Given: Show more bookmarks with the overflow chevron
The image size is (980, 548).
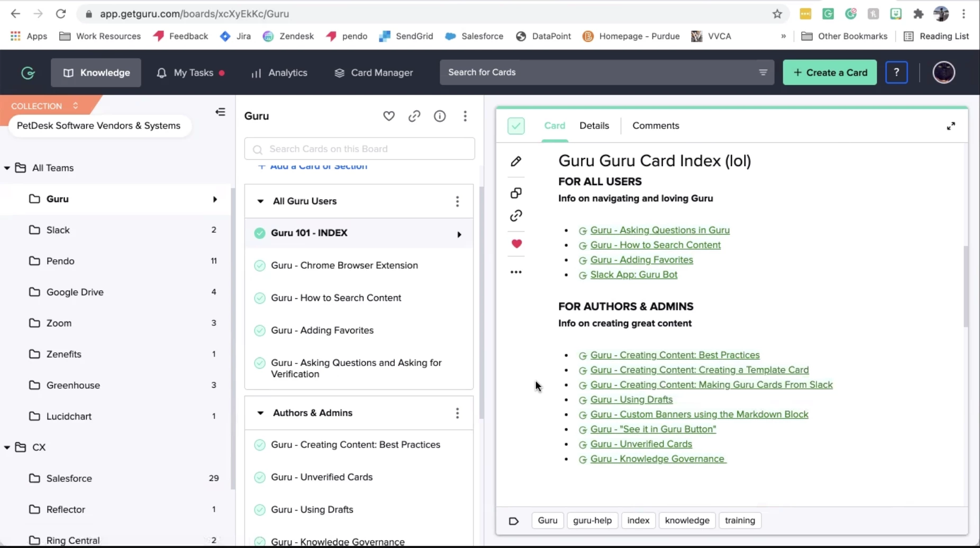Looking at the screenshot, I should pos(783,36).
